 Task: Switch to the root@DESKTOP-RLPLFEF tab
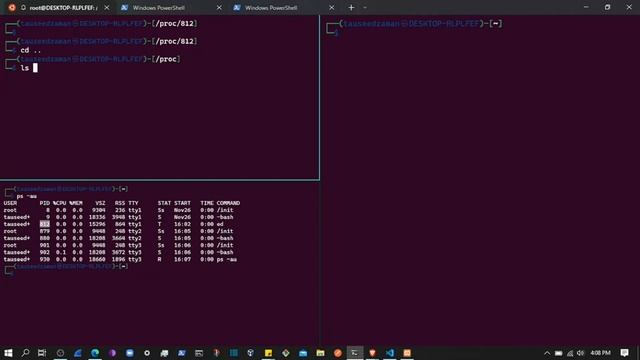[x=58, y=7]
